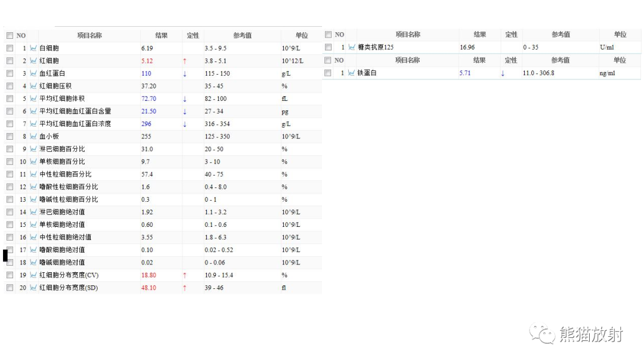Open trend chart icon for 单核细胞绝对值
The height and width of the screenshot is (363, 644).
click(x=33, y=225)
